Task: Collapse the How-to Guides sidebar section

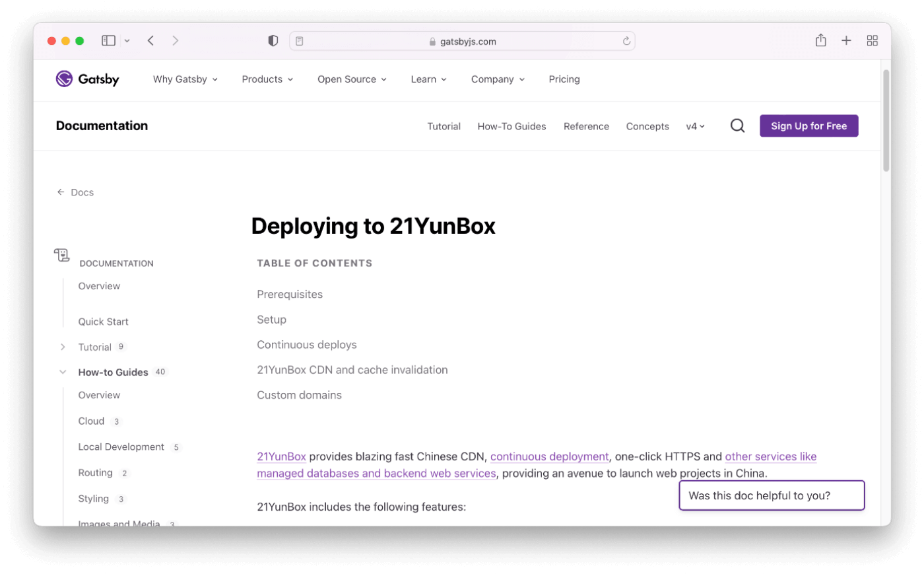Action: pos(63,372)
